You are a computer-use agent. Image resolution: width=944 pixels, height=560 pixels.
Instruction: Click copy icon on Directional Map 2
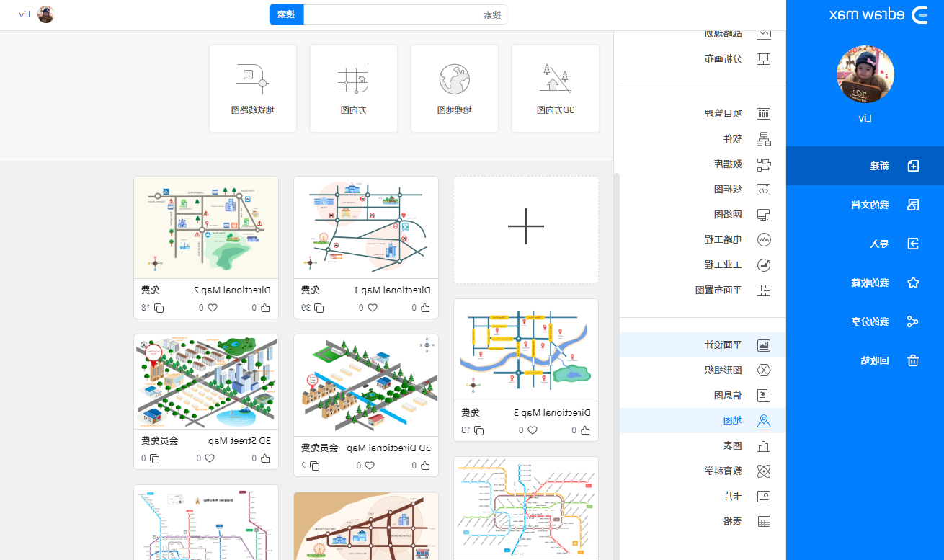pos(159,308)
